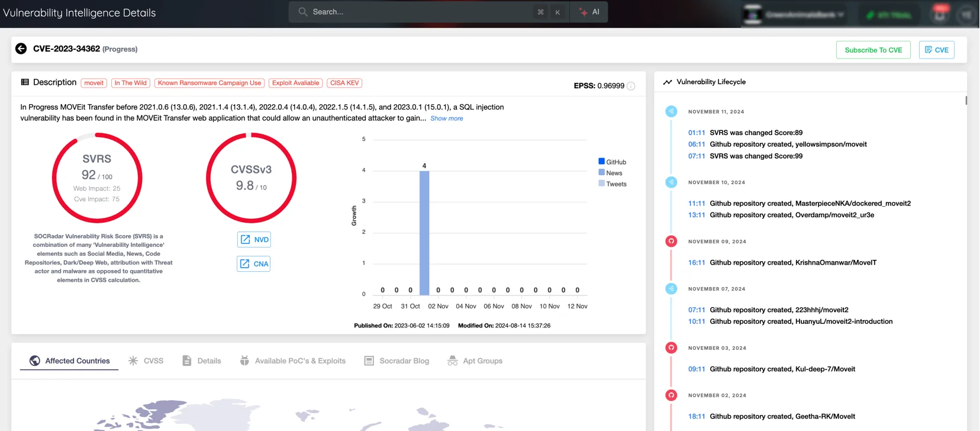Image resolution: width=980 pixels, height=431 pixels.
Task: Click the Details tab document icon
Action: (x=186, y=361)
